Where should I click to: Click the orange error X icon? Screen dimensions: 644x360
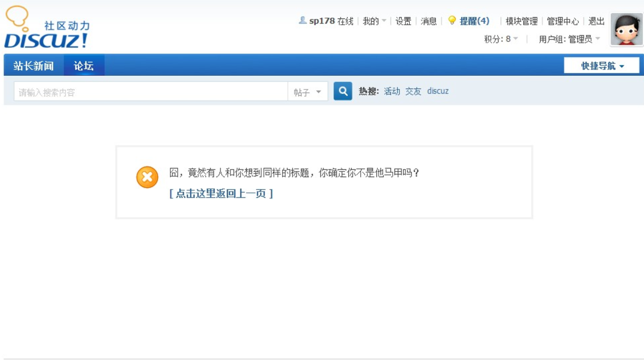tap(147, 177)
